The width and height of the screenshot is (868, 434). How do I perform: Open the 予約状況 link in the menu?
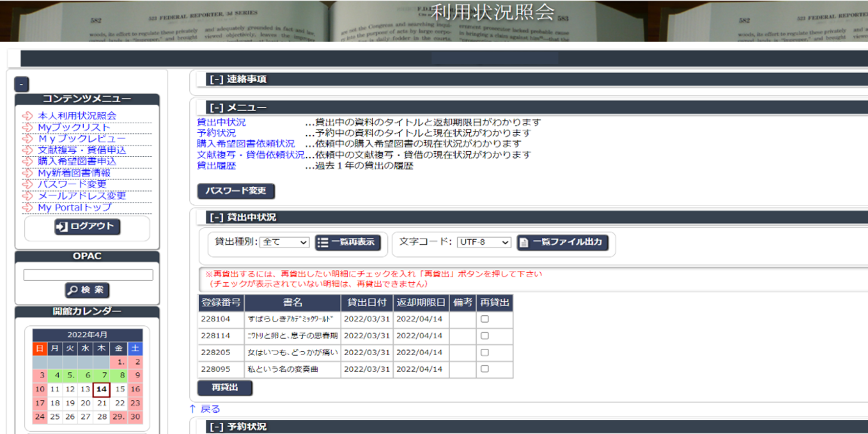pos(216,133)
